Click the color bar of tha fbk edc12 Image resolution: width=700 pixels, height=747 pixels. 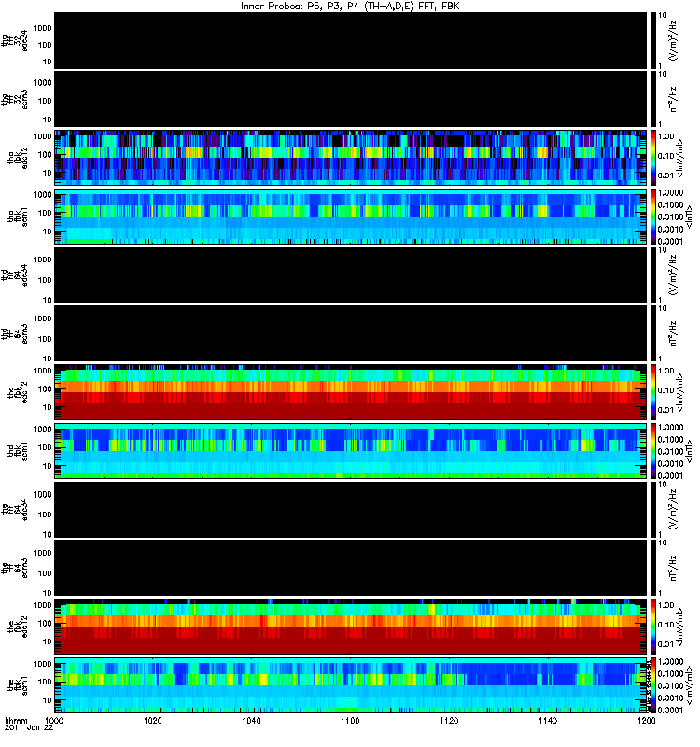click(x=652, y=157)
